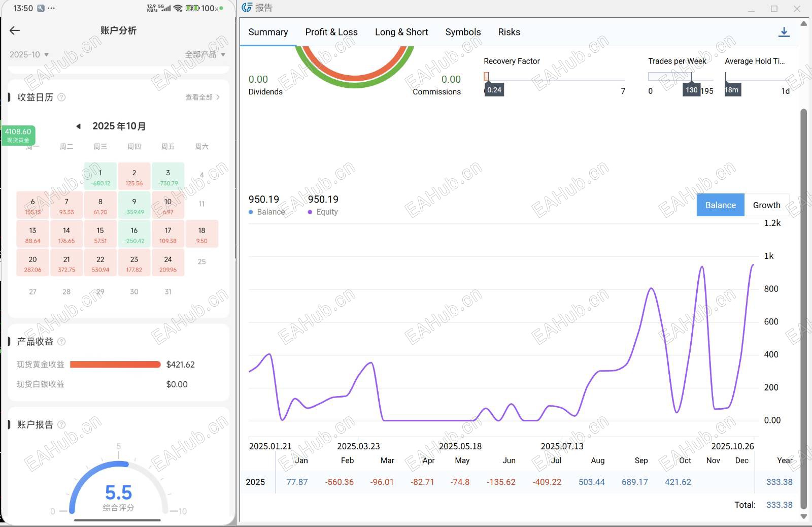Select October 16 showing -250.42
This screenshot has height=527, width=812.
point(134,235)
